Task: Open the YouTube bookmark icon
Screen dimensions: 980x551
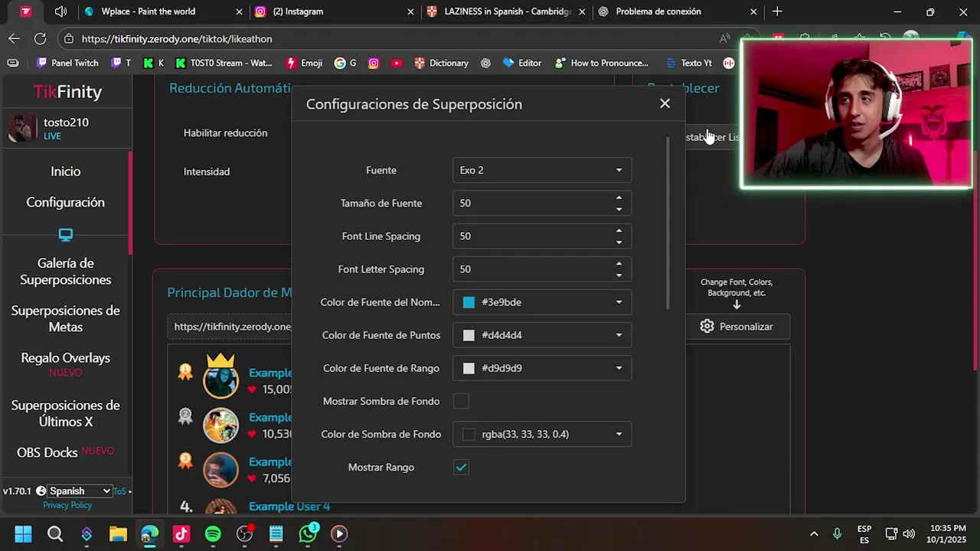Action: click(397, 63)
